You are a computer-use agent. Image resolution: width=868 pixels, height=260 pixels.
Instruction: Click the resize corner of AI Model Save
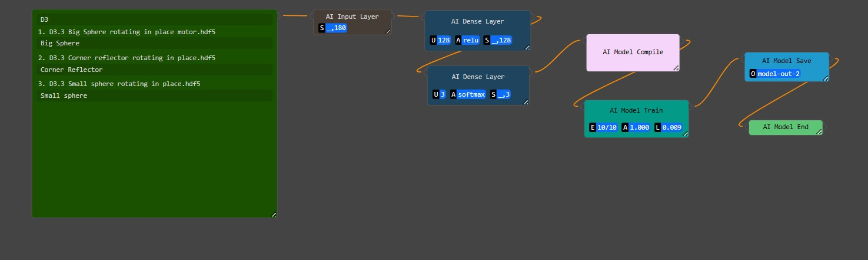[826, 78]
